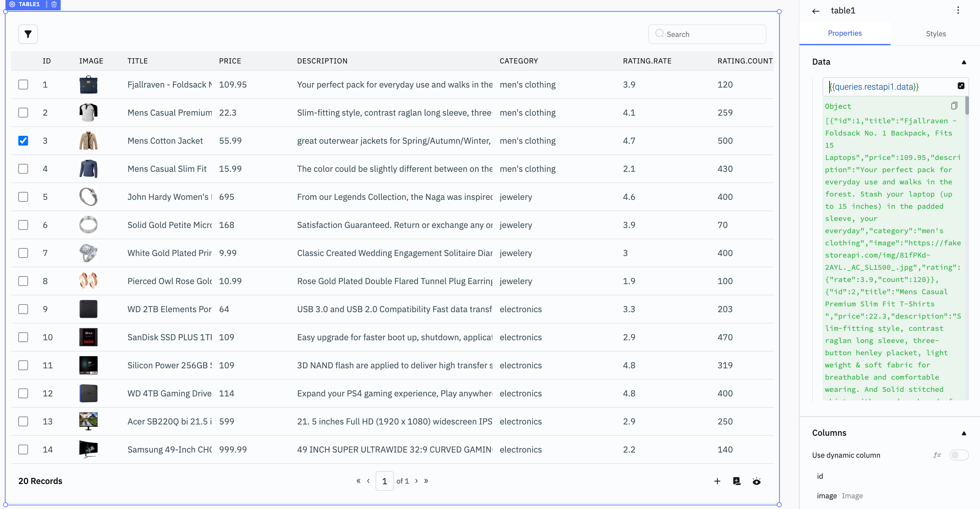The image size is (980, 509).
Task: Go to the last page arrow
Action: tap(426, 481)
